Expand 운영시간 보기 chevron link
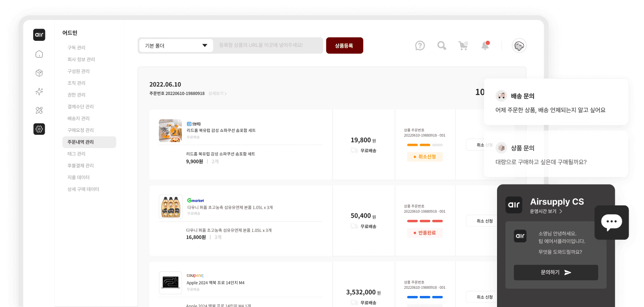The width and height of the screenshot is (644, 307). (x=546, y=211)
